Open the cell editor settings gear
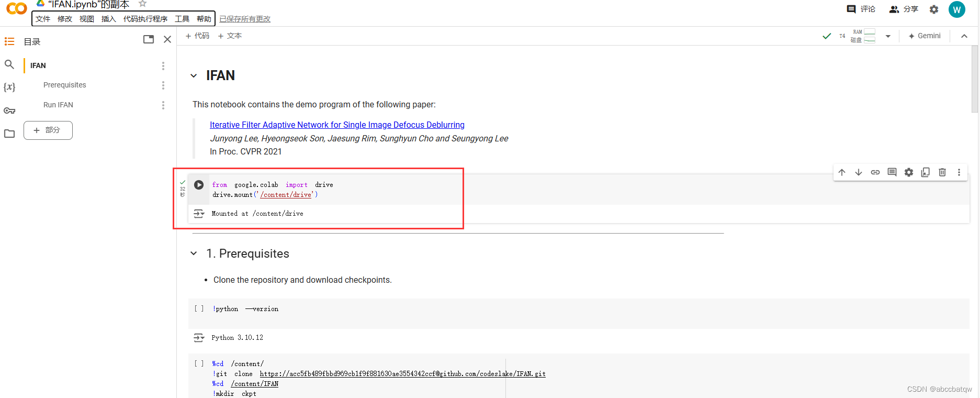 (909, 172)
